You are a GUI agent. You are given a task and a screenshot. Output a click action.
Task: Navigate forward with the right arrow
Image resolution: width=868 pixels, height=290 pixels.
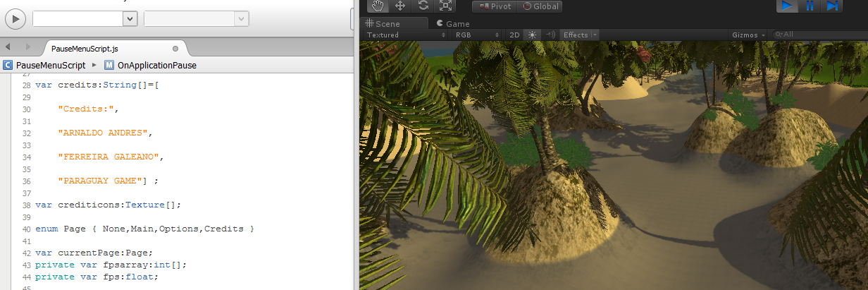[28, 47]
